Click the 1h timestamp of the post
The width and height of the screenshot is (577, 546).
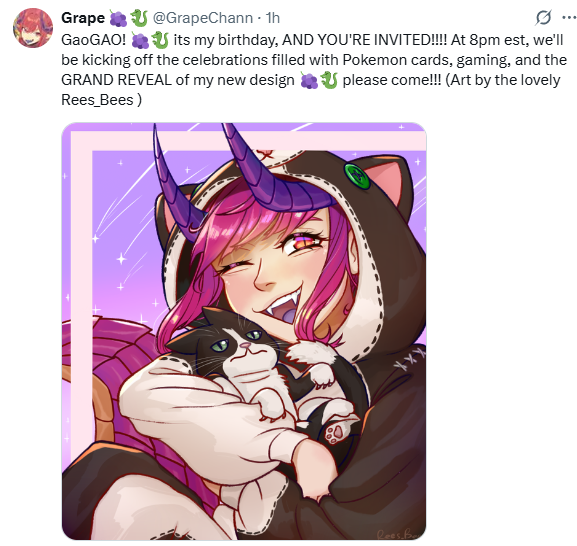(273, 18)
